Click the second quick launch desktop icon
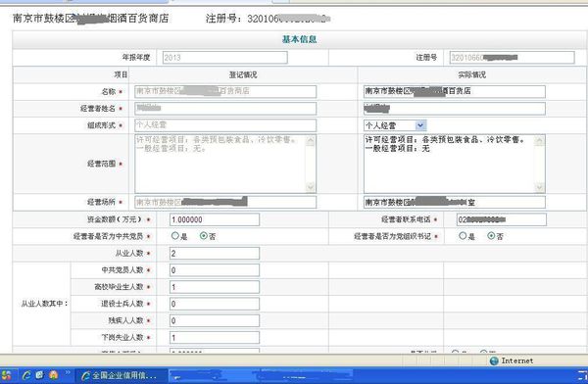 click(x=40, y=375)
